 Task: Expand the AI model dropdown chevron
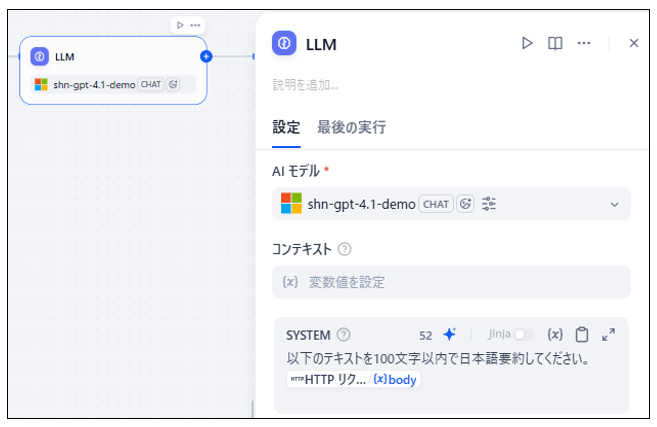click(x=614, y=204)
